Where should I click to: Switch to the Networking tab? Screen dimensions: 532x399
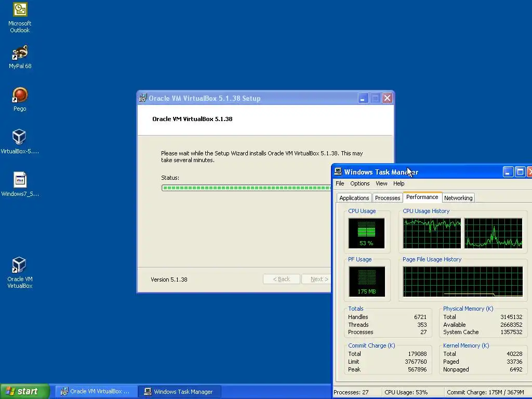point(458,198)
